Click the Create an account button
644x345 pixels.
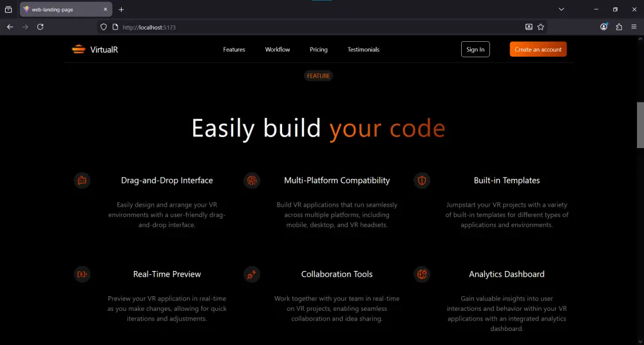(538, 50)
